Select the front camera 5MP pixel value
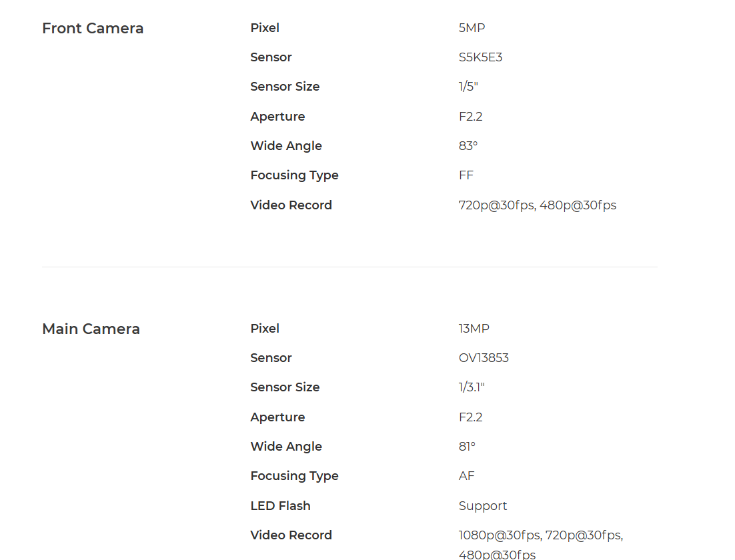The width and height of the screenshot is (735, 560). pos(472,27)
